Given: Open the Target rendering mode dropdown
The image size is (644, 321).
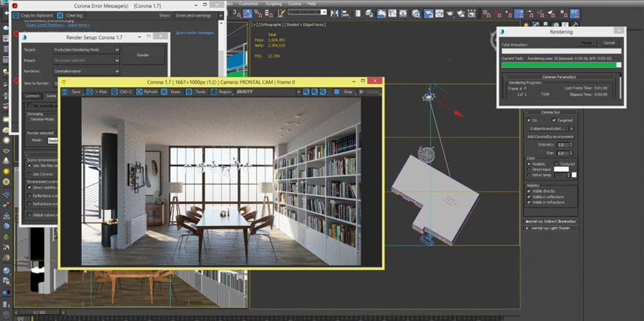Looking at the screenshot, I should tap(86, 50).
